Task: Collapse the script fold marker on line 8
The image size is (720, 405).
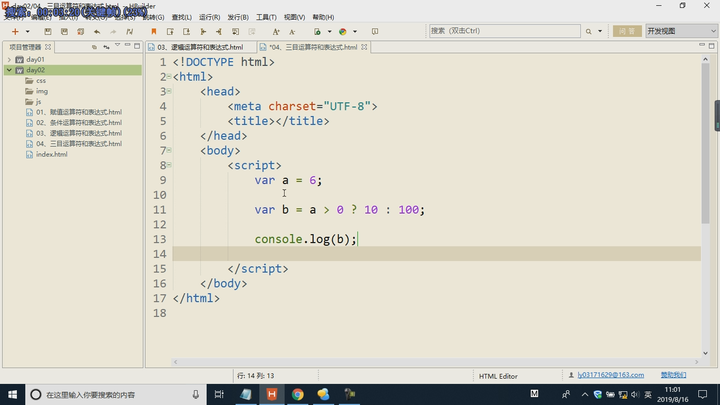Action: (x=169, y=165)
